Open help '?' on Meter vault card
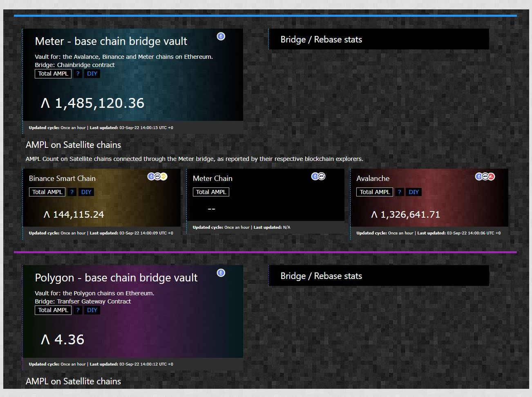 [x=78, y=74]
